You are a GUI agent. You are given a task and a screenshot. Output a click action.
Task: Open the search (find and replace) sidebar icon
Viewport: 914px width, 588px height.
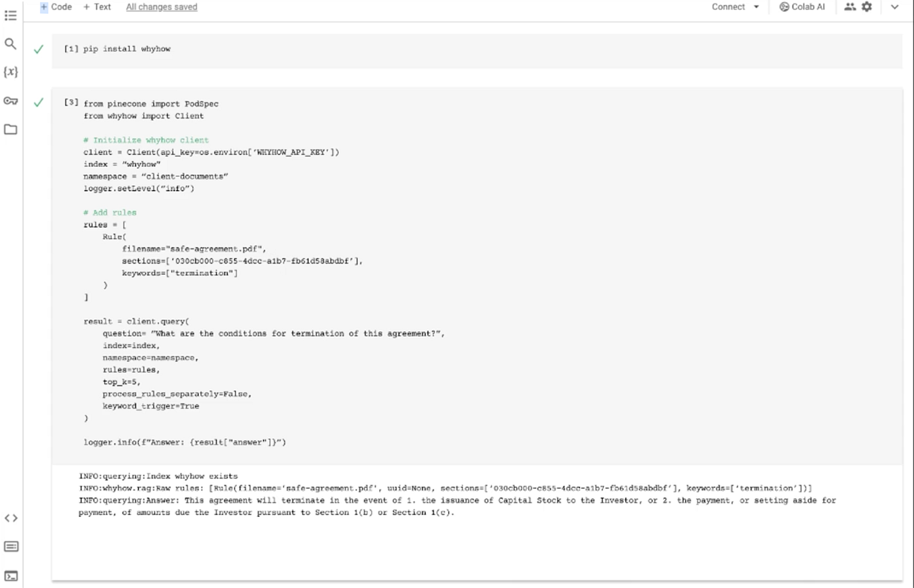pos(11,43)
